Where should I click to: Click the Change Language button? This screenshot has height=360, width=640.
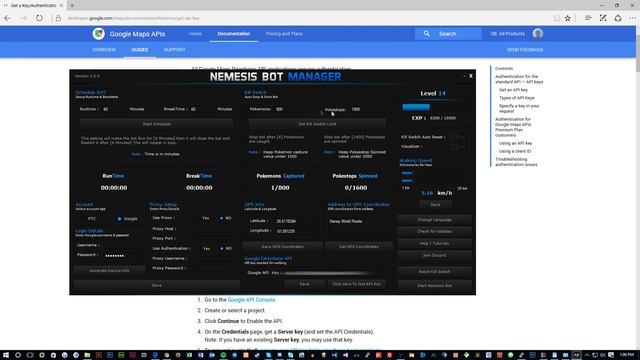pyautogui.click(x=434, y=220)
